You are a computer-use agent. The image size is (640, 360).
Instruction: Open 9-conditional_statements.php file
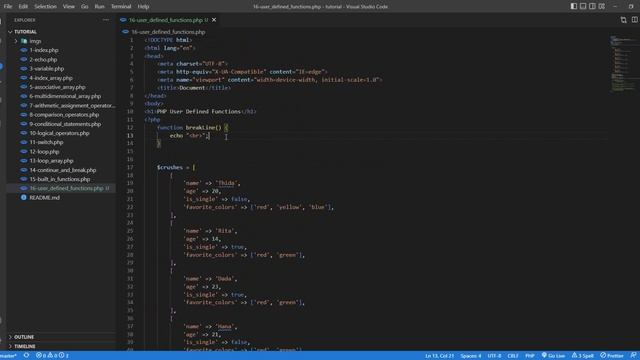coord(65,124)
